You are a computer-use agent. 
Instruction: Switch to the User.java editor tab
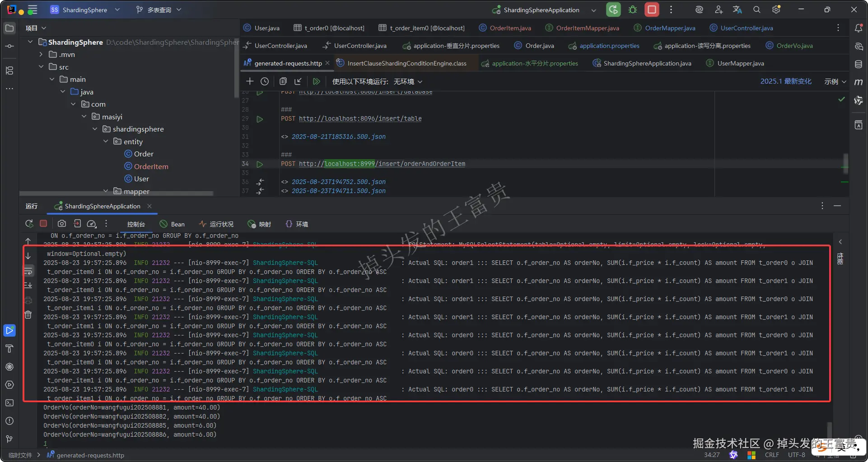(x=262, y=28)
